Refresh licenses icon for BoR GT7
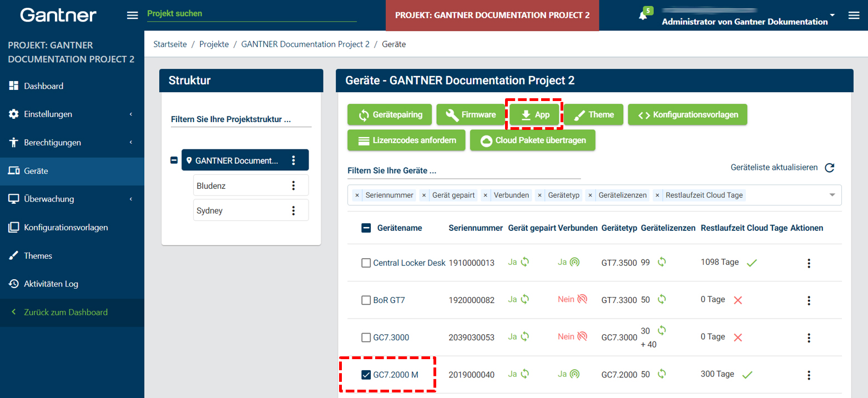The image size is (868, 398). (x=662, y=299)
